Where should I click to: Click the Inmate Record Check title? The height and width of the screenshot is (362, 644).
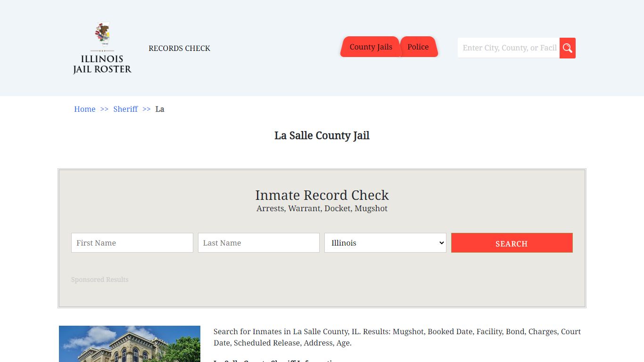click(x=322, y=195)
